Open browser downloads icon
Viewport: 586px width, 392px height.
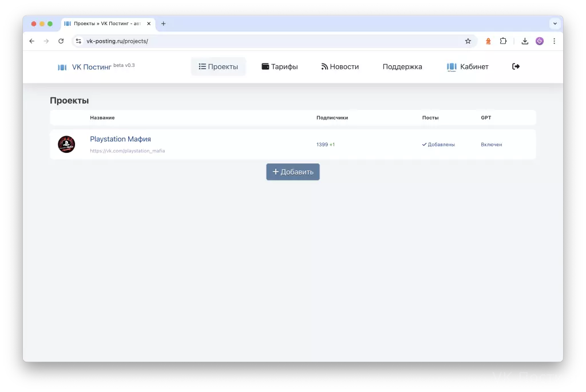click(x=525, y=41)
